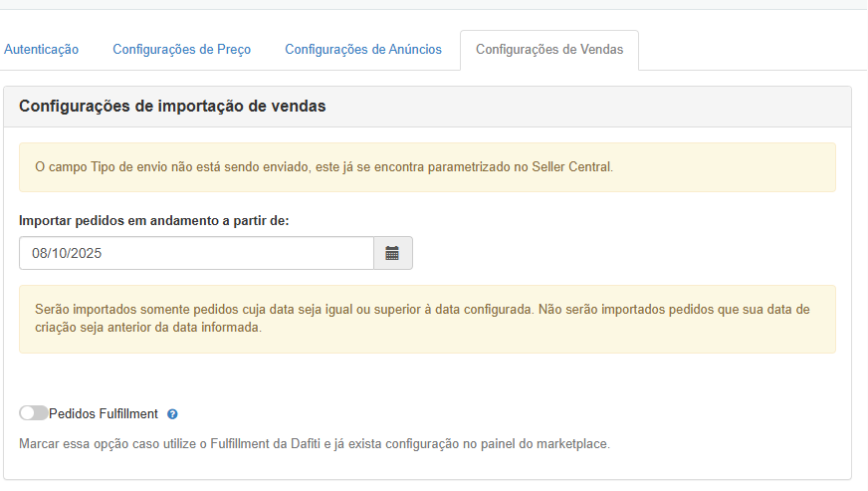Click the import start date input field
The image size is (868, 491).
coord(196,253)
